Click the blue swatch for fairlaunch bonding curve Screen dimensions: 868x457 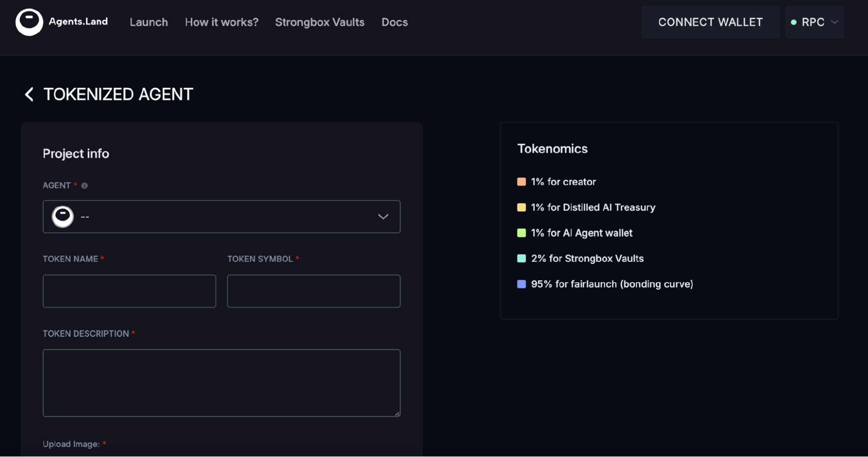(x=521, y=284)
